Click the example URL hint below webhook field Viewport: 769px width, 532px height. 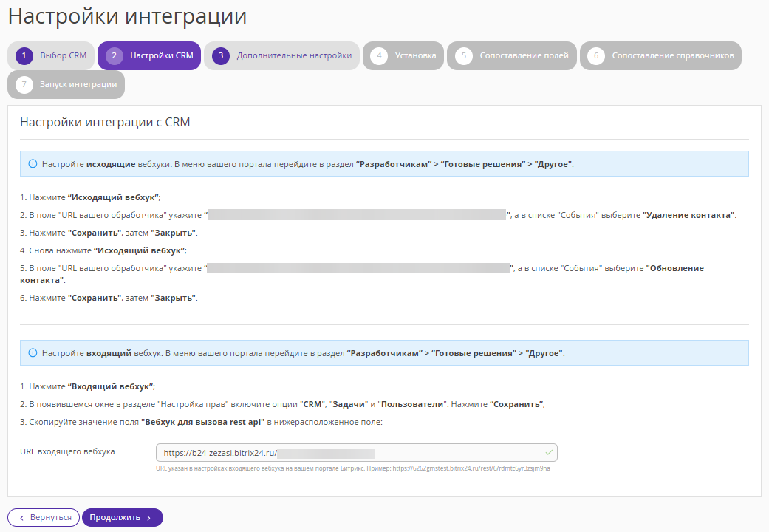(353, 468)
